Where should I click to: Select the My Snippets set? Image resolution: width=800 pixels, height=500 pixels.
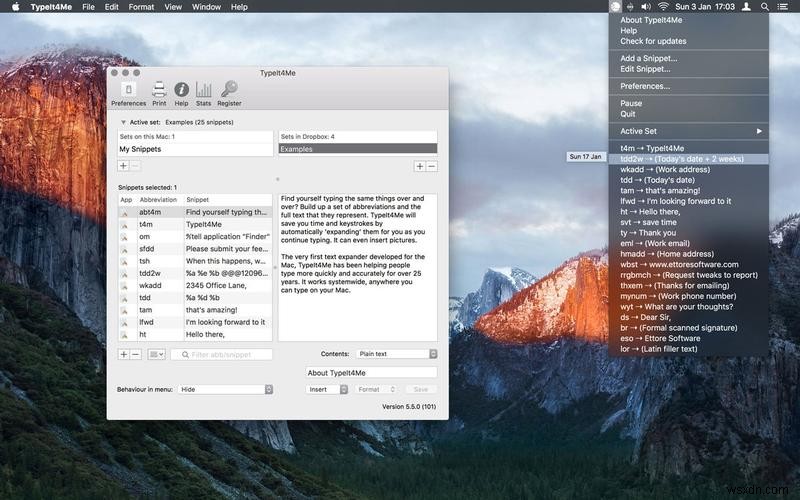[195, 149]
